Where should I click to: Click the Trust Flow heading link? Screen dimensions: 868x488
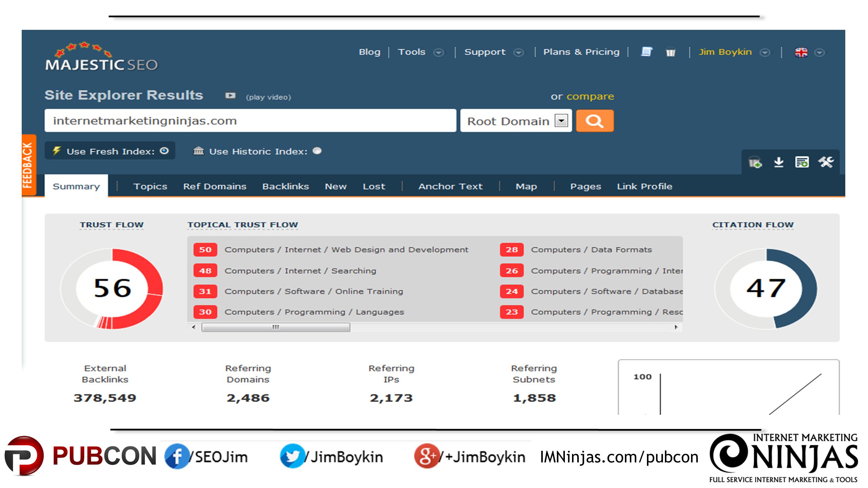[x=112, y=225]
